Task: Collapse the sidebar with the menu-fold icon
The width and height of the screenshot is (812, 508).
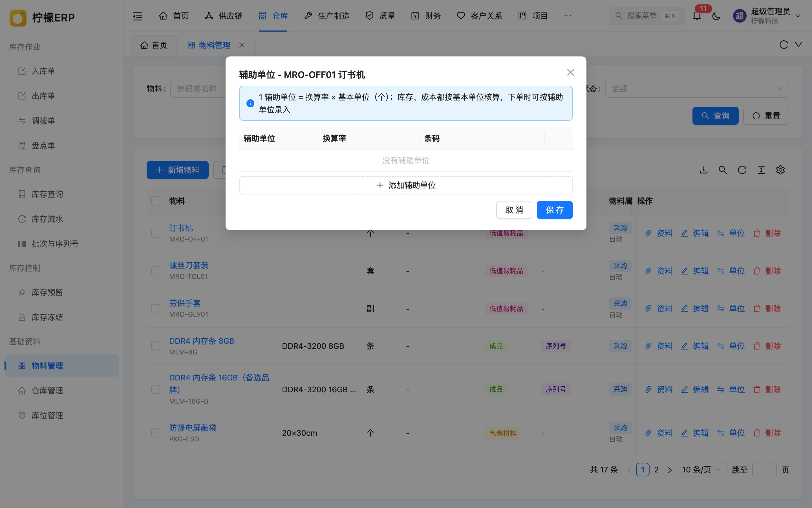Action: coord(138,16)
